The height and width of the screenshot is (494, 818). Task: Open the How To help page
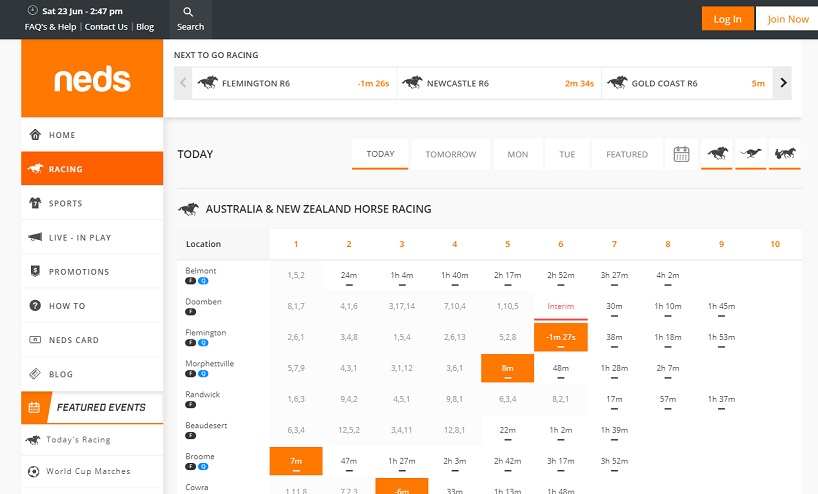click(x=67, y=306)
